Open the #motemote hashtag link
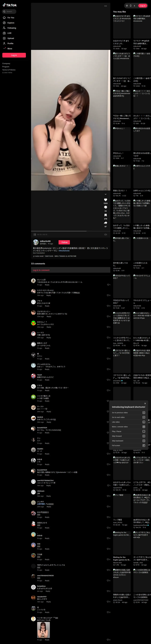 (64, 251)
